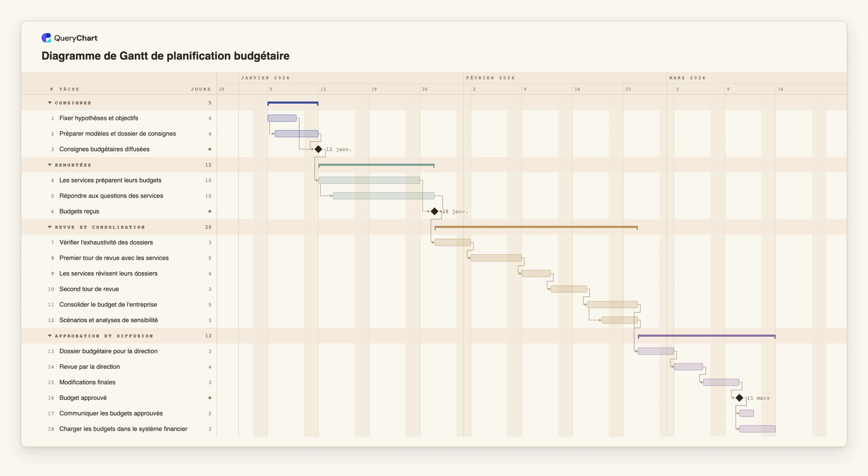Image resolution: width=868 pixels, height=476 pixels.
Task: Select the 'Modifications finales' task name
Action: (x=87, y=382)
